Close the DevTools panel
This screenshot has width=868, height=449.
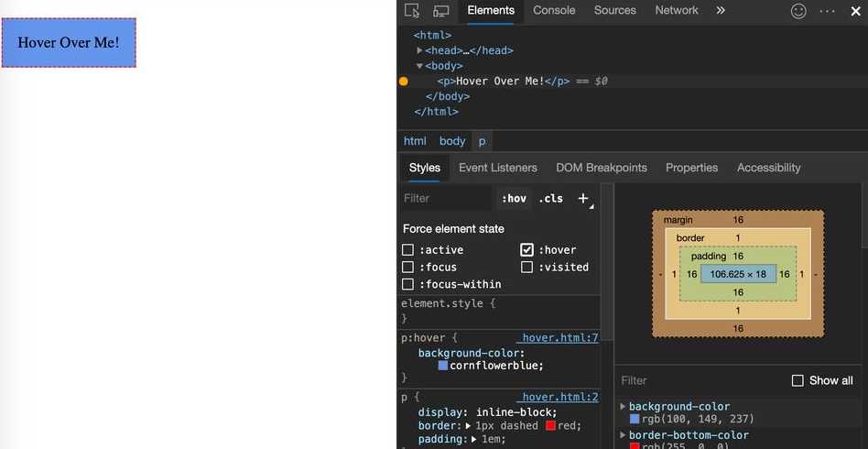(855, 10)
